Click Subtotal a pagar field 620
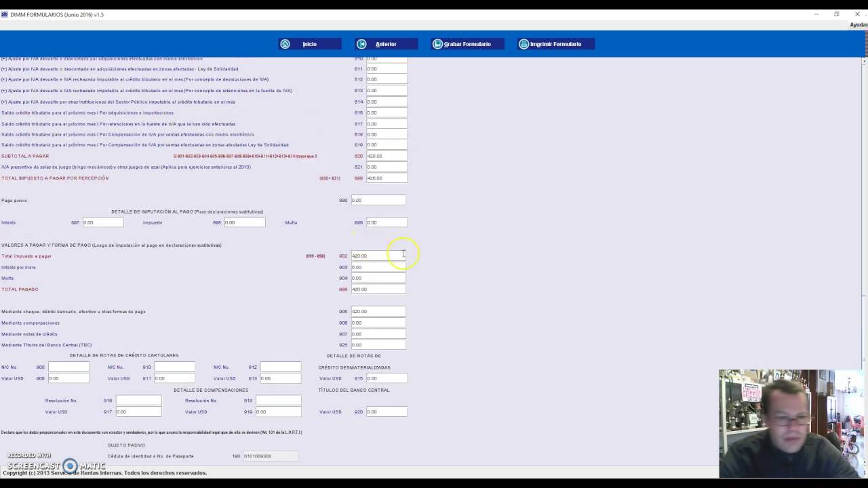Viewport: 868px width, 488px height. pos(387,156)
